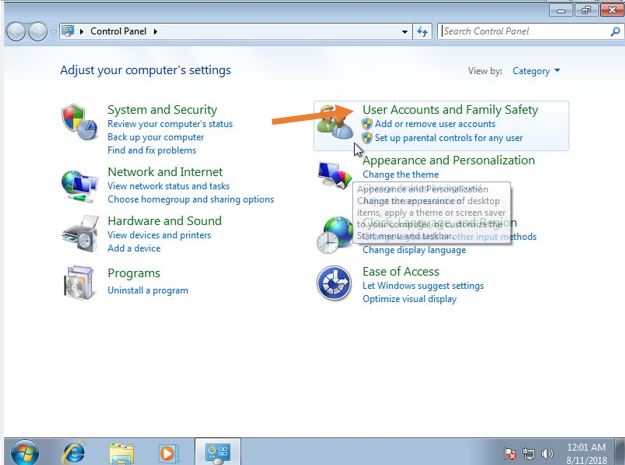Click Let Windows suggest settings

pos(423,286)
